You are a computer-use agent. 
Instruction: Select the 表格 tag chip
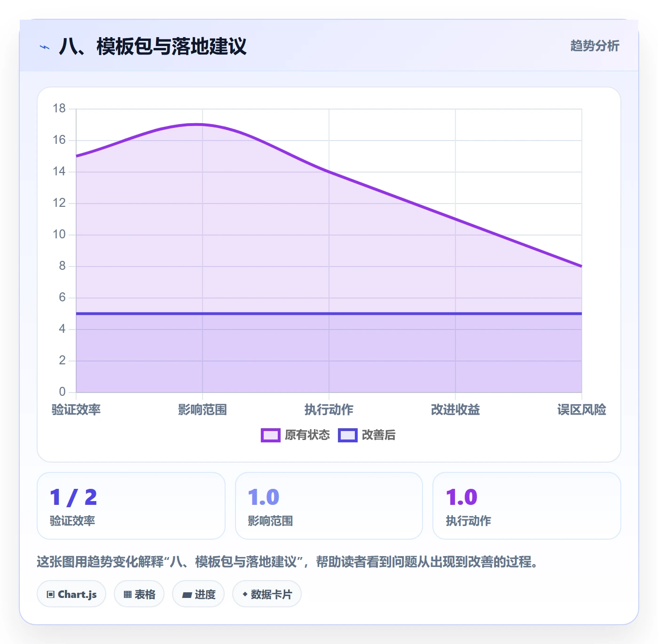(139, 594)
